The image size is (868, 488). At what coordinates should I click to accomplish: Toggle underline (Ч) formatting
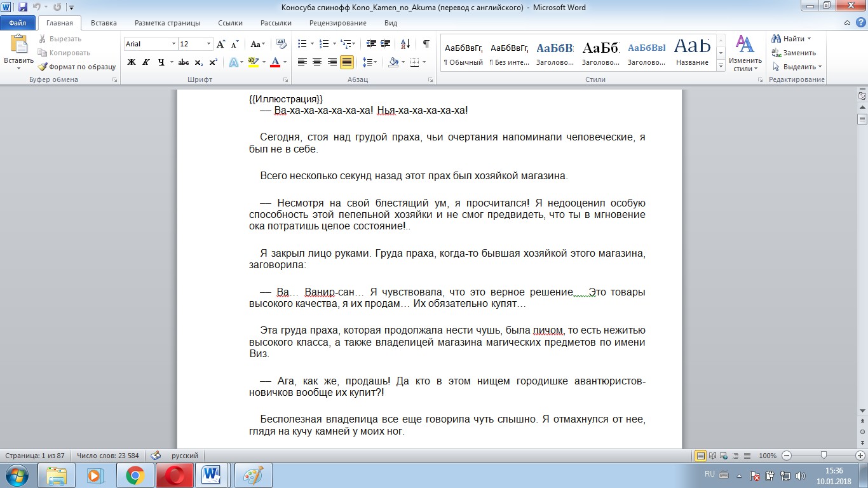(161, 62)
